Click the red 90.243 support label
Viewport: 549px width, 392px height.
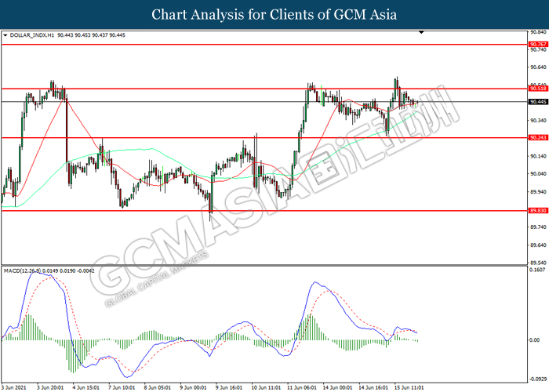coord(538,138)
